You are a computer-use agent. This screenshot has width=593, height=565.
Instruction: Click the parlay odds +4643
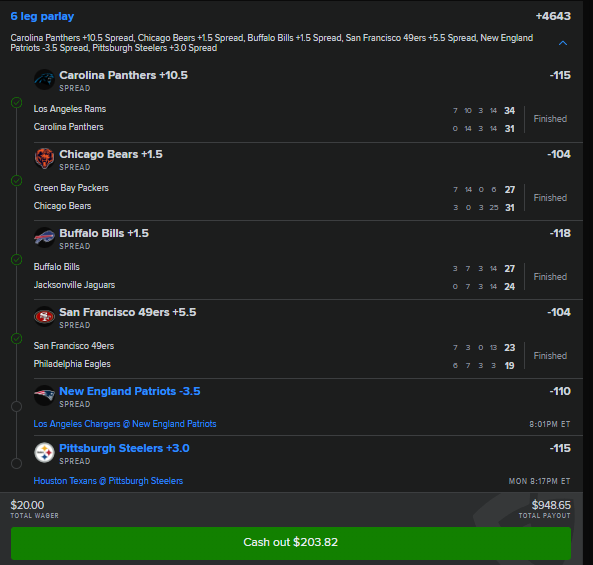[x=553, y=16]
